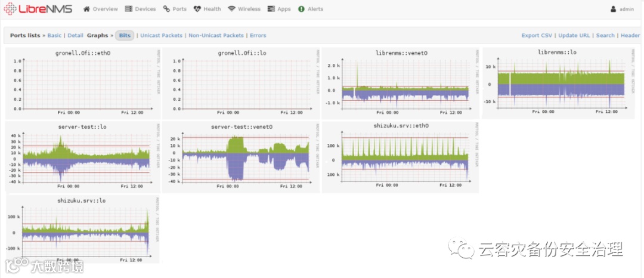The height and width of the screenshot is (278, 644).
Task: Click the Health heartbeat icon
Action: (x=197, y=8)
